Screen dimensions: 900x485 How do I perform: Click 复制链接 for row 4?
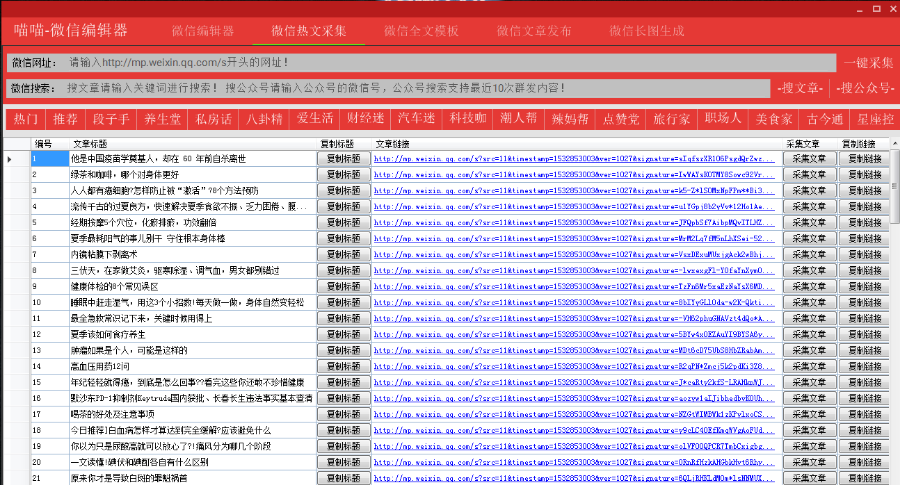tap(864, 207)
